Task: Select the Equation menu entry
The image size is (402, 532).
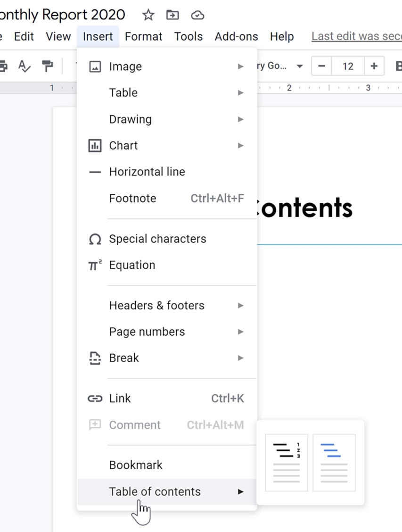Action: (132, 266)
